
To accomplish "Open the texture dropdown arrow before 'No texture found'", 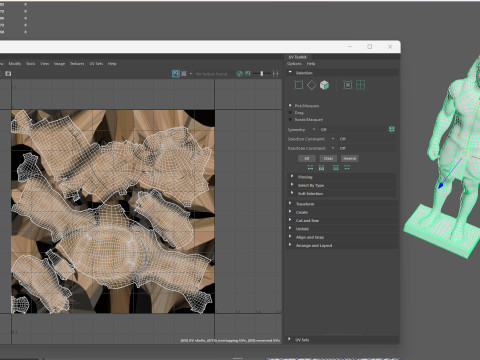I will click(x=191, y=74).
